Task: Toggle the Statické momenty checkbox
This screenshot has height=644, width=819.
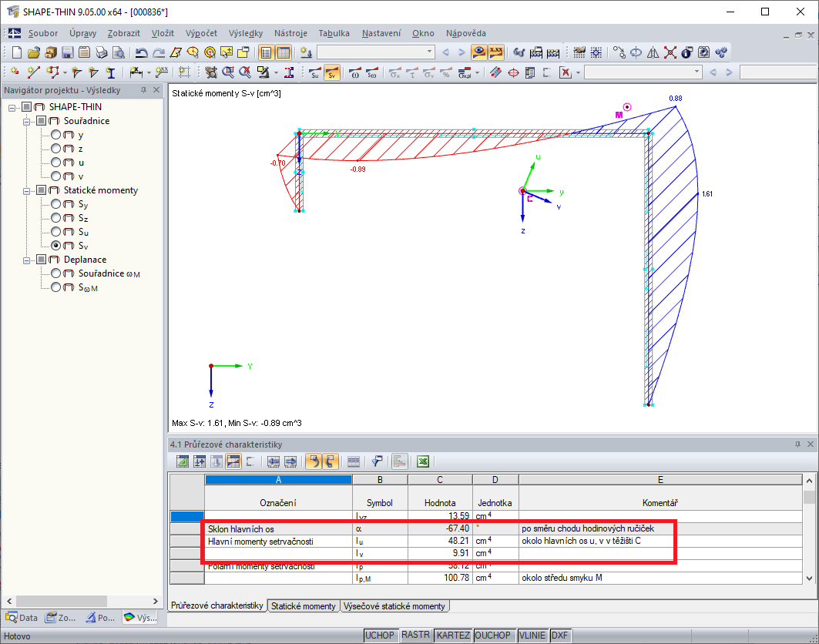Action: (42, 190)
